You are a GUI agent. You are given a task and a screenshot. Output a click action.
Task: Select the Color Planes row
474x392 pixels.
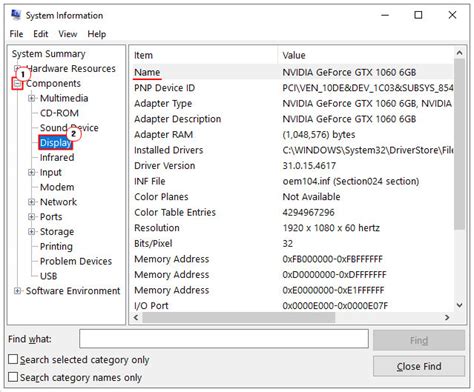292,197
